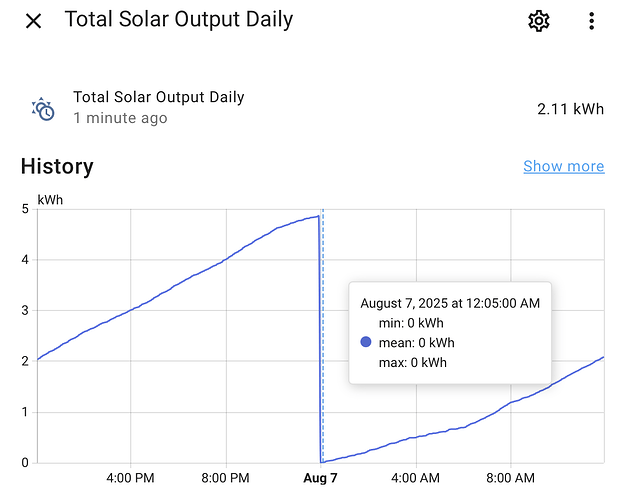Close the Total Solar Output Daily dialog
The image size is (623, 500).
point(33,21)
